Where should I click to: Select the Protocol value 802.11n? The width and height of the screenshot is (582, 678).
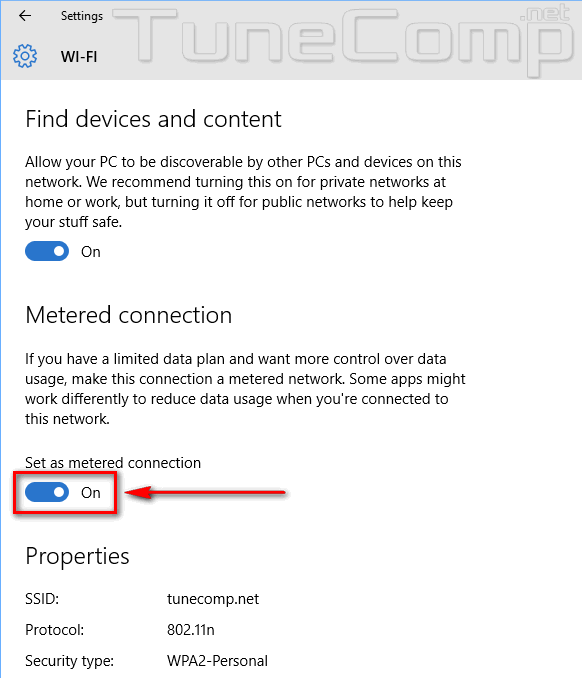[x=191, y=630]
